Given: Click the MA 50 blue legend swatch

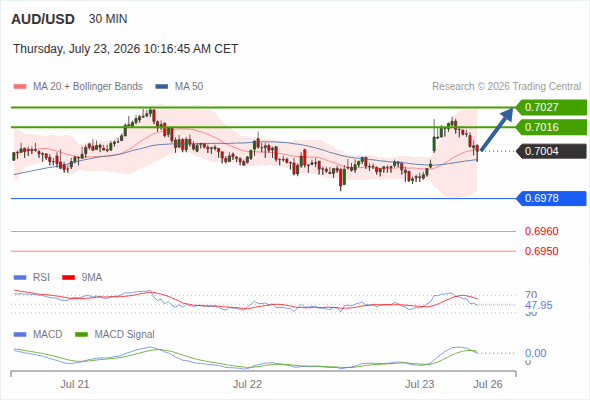Looking at the screenshot, I should (x=162, y=87).
